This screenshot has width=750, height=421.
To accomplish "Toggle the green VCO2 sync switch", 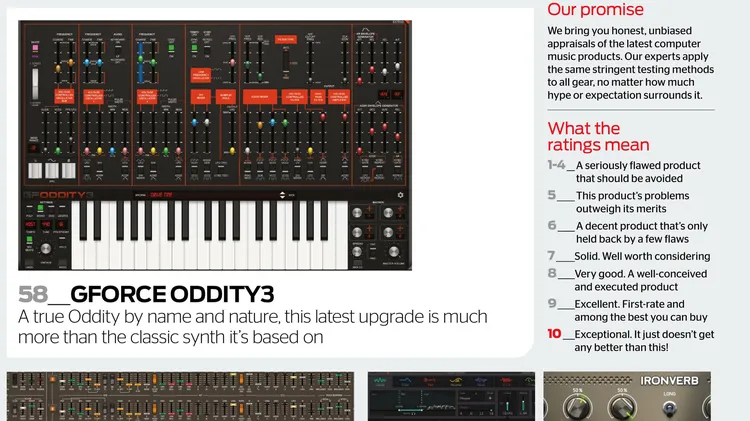I will tap(172, 48).
